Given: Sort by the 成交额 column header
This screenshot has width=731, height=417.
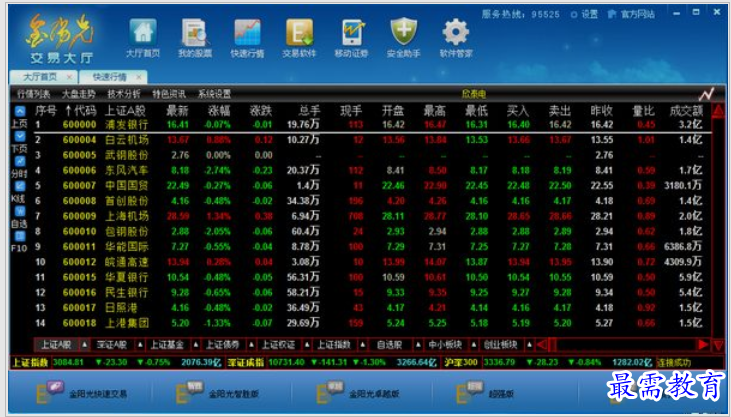Looking at the screenshot, I should [686, 111].
